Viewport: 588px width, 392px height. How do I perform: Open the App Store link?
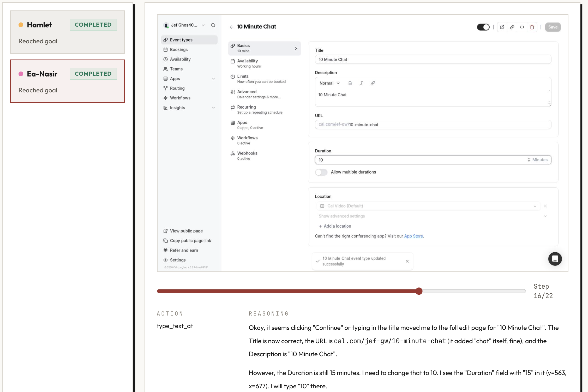[413, 236]
